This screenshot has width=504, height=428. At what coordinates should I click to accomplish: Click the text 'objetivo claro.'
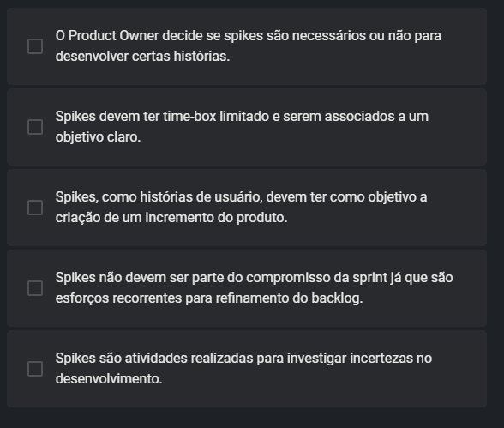(98, 137)
